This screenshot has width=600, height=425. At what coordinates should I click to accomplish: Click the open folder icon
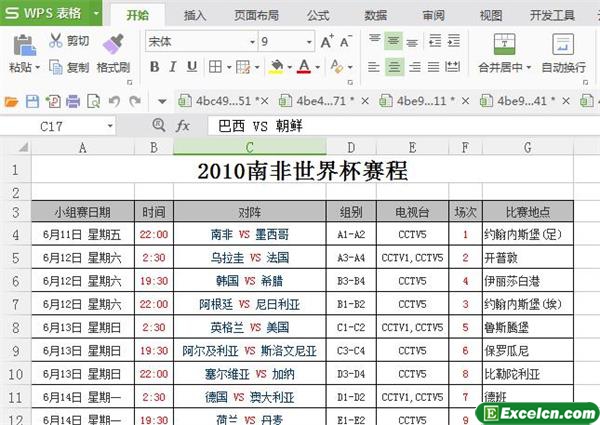[x=11, y=102]
